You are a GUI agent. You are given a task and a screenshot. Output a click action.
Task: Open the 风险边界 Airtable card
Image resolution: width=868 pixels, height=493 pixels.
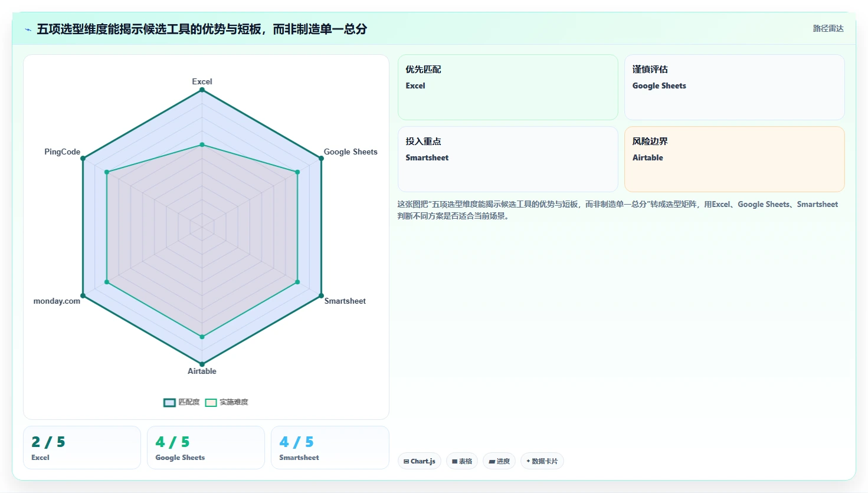point(735,159)
